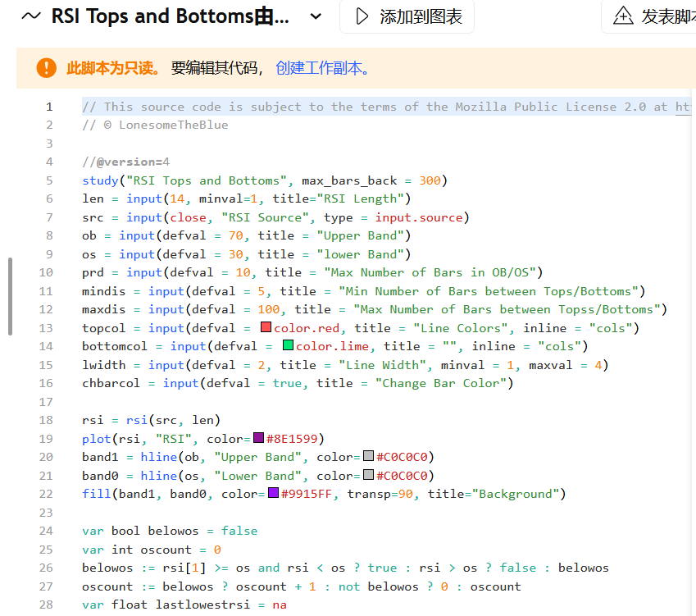Click the "mindis" variable on line 11
696x616 pixels.
tap(104, 291)
